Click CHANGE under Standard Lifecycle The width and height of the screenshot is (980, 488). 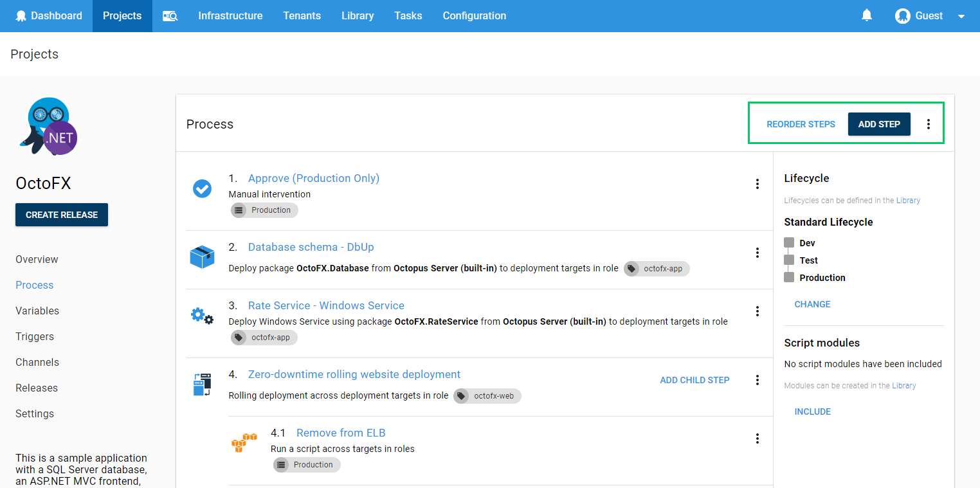point(812,303)
